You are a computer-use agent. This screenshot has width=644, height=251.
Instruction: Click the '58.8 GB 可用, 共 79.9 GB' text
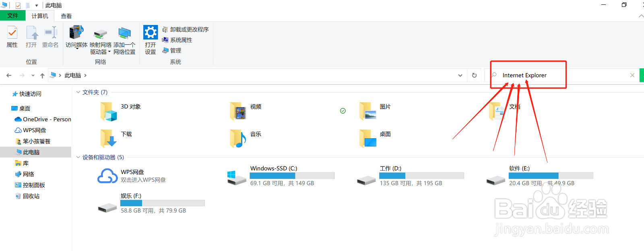[153, 211]
